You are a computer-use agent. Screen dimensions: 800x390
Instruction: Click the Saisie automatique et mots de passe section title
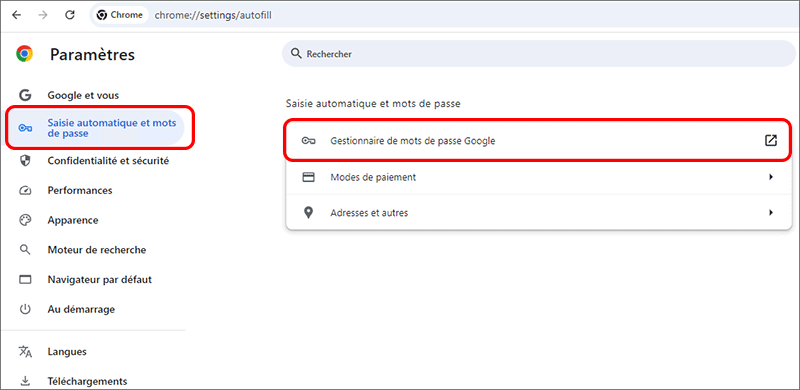373,104
